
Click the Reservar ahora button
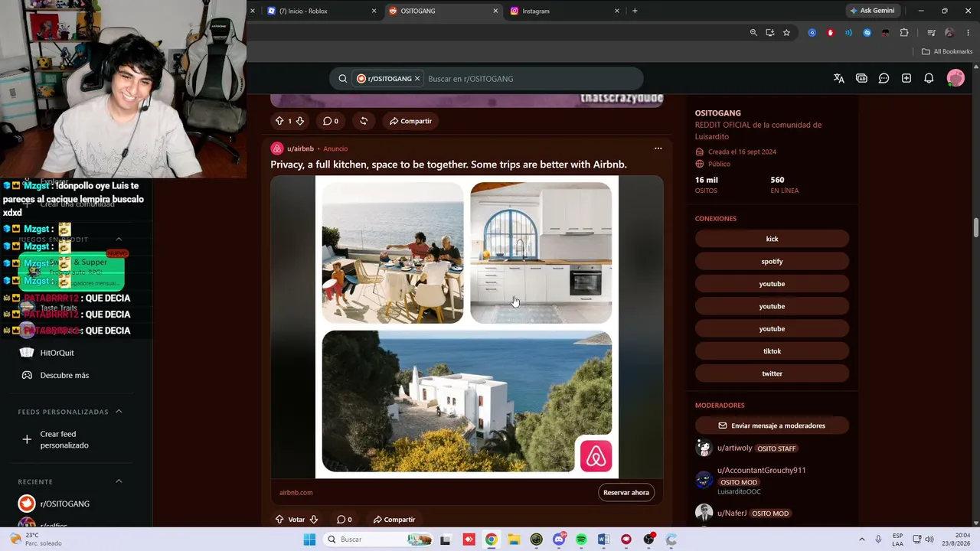coord(626,493)
